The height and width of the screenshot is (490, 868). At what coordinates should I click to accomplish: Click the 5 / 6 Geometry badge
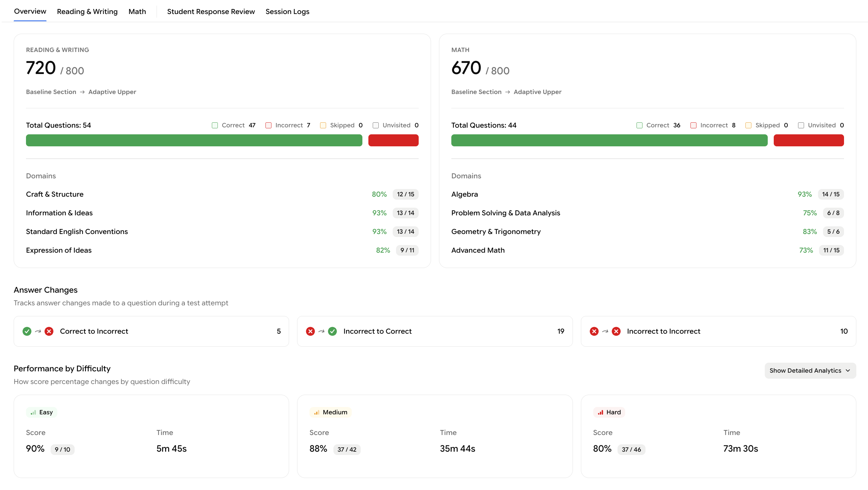(833, 232)
